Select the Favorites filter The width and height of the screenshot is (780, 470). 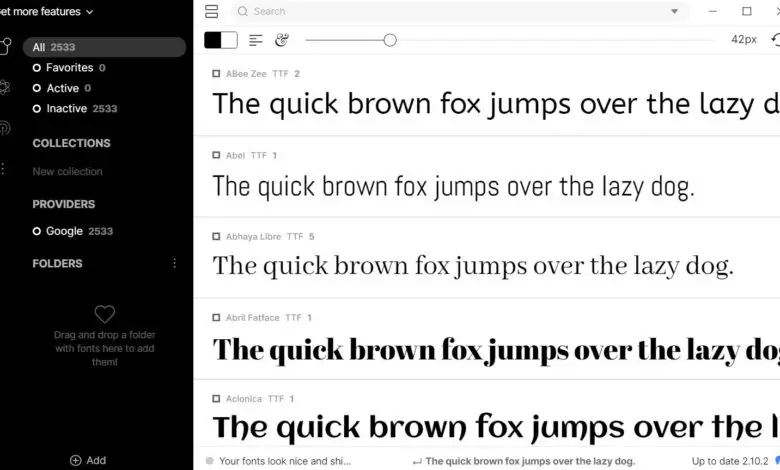(69, 68)
